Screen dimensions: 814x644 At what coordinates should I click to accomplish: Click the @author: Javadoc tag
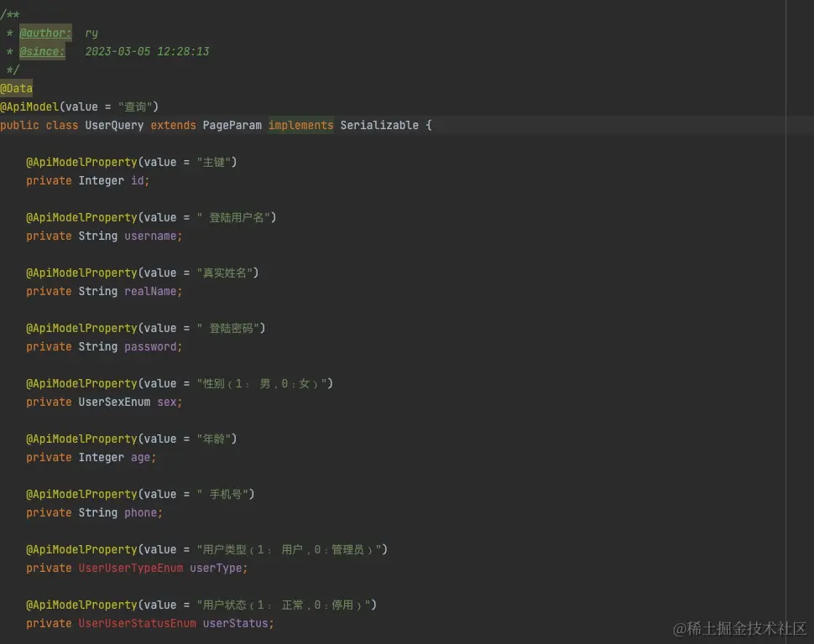point(45,34)
